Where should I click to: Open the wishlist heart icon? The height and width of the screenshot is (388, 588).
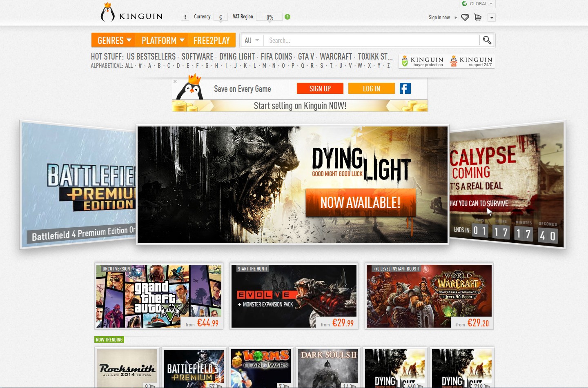pyautogui.click(x=465, y=18)
